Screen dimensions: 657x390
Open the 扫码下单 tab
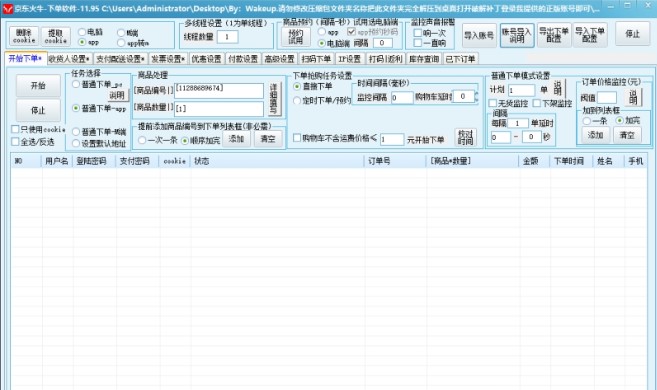(x=316, y=59)
